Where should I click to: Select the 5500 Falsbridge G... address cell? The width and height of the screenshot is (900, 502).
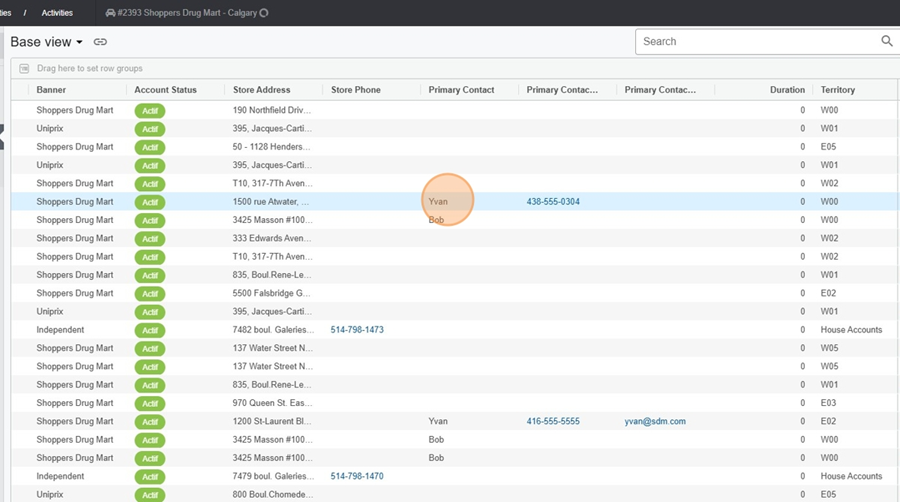(271, 293)
